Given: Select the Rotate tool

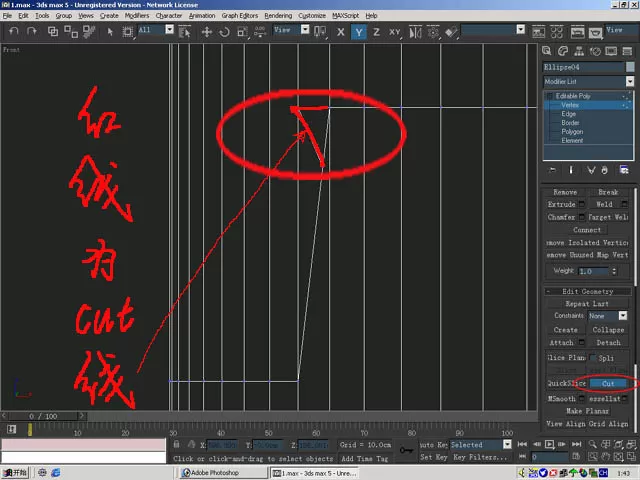Looking at the screenshot, I should 224,32.
